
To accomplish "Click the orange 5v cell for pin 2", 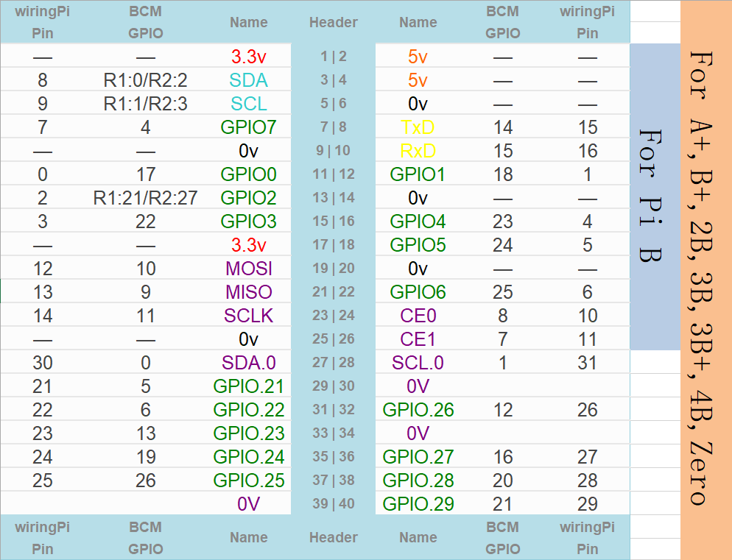I will 418,57.
